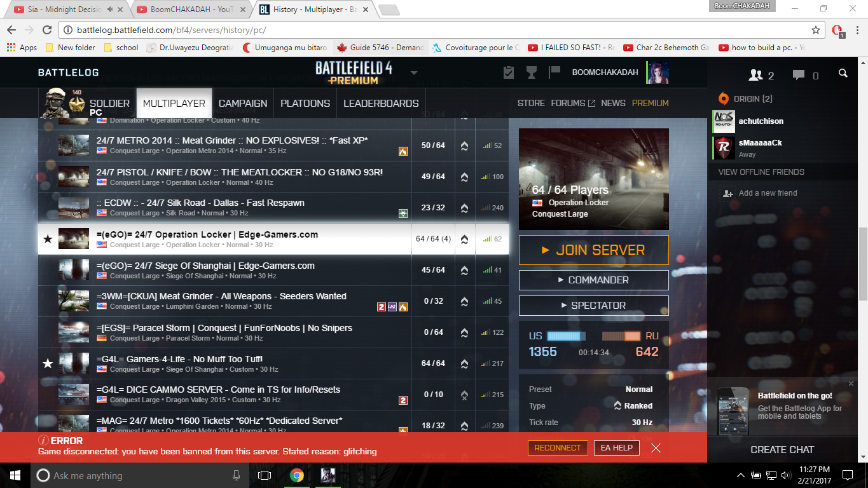Bookmark this page with the star icon
Image resolution: width=868 pixels, height=488 pixels.
pyautogui.click(x=816, y=30)
